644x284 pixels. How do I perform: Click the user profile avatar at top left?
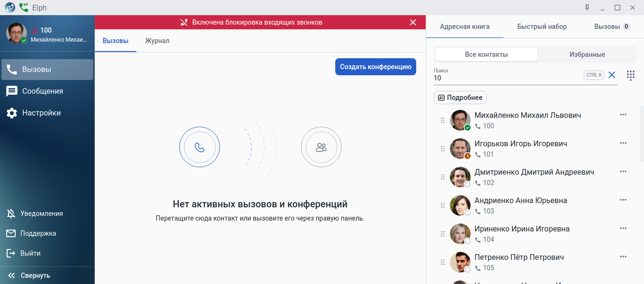coord(16,33)
